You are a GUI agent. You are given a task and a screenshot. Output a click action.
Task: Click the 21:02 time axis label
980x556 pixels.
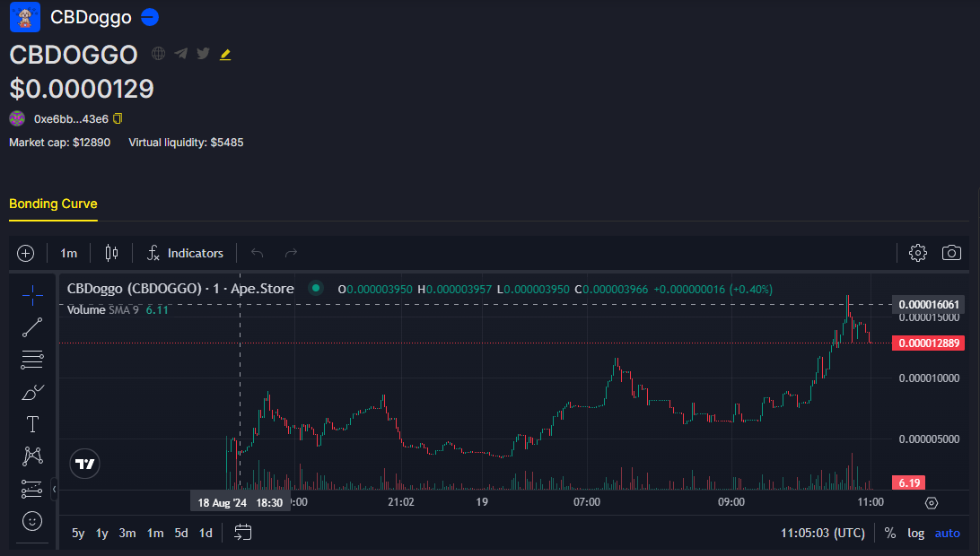click(400, 502)
